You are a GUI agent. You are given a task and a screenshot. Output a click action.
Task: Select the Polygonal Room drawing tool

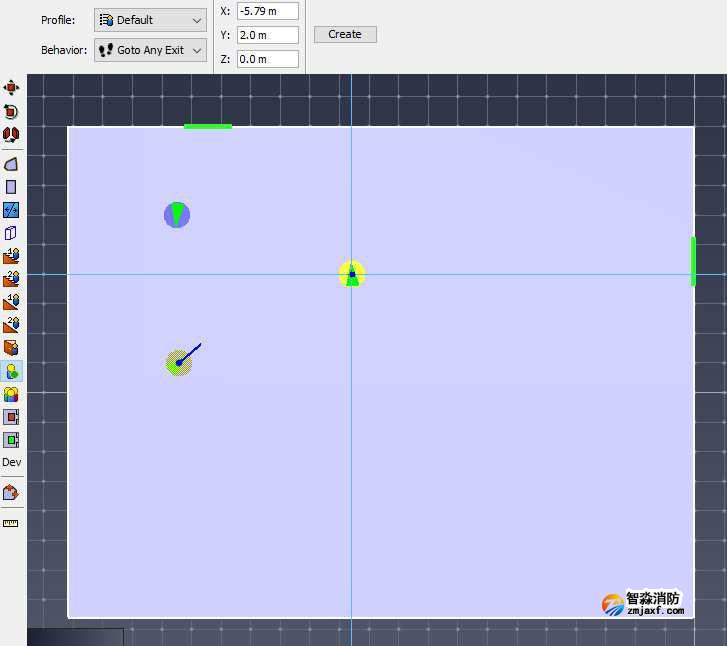11,164
